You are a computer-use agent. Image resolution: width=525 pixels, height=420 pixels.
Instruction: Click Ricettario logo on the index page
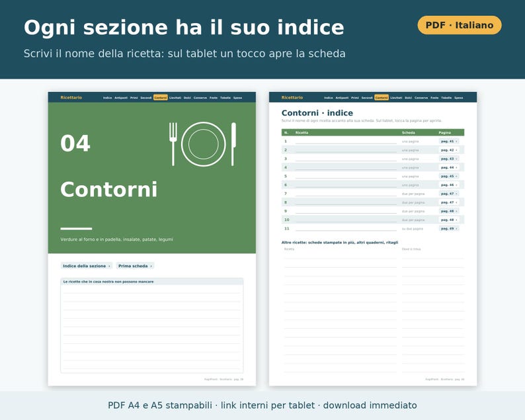click(x=292, y=97)
